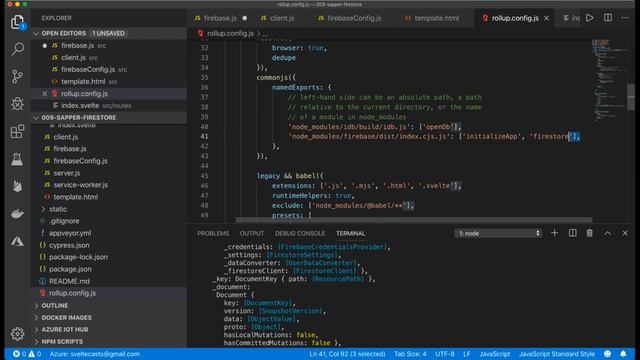
Task: Change the JavaScript language mode
Action: (x=495, y=354)
